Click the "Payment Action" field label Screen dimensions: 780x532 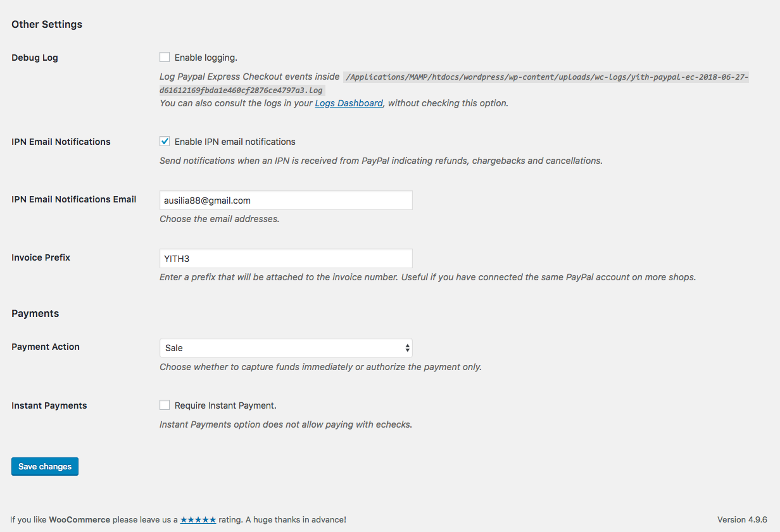[46, 347]
